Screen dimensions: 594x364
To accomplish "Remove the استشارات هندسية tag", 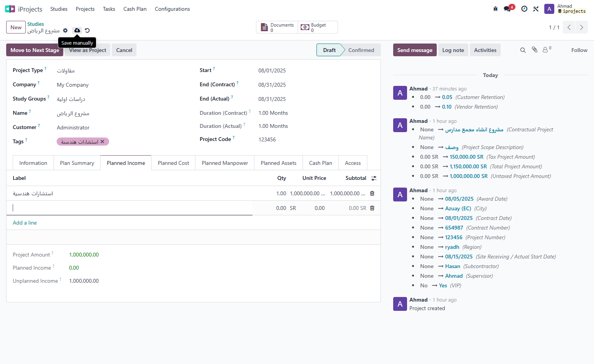I will coord(103,142).
